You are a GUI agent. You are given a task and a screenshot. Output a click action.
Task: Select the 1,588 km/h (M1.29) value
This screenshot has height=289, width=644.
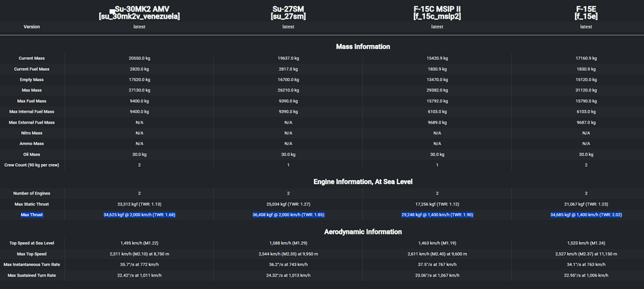pos(288,243)
